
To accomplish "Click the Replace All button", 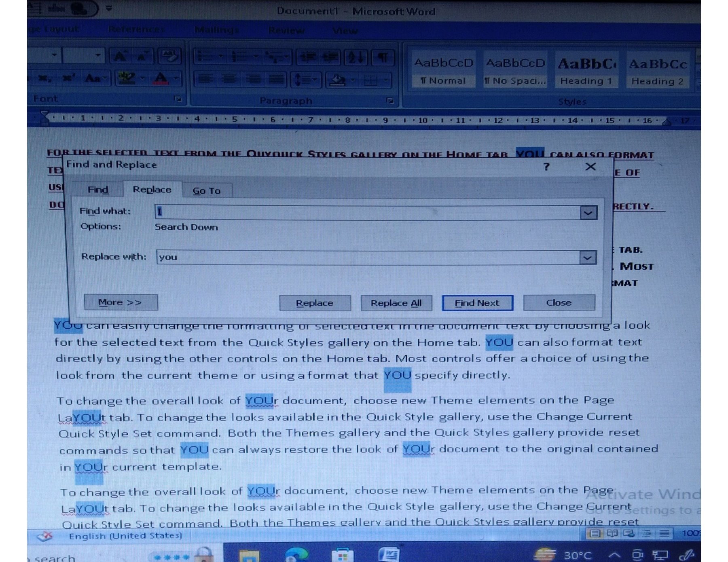I will click(x=396, y=303).
